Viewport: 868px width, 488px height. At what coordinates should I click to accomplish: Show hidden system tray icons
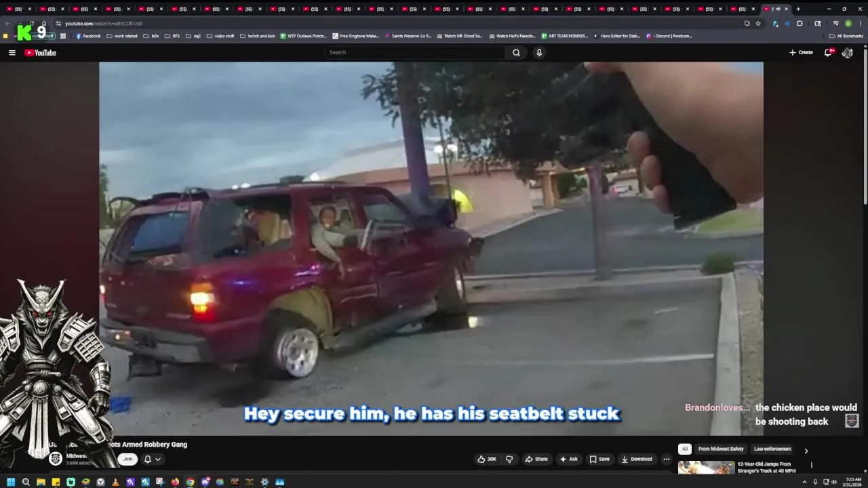[x=805, y=482]
